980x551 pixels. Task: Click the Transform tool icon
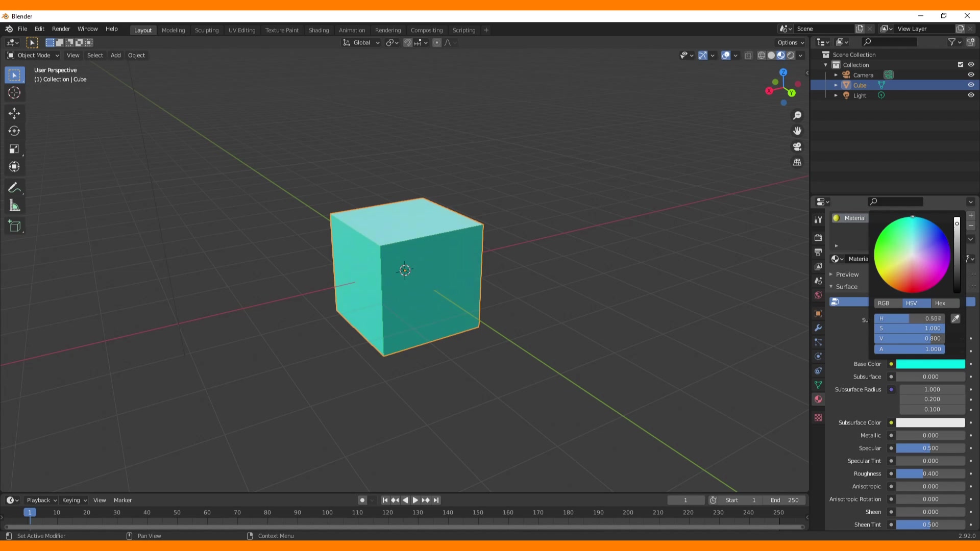(15, 166)
